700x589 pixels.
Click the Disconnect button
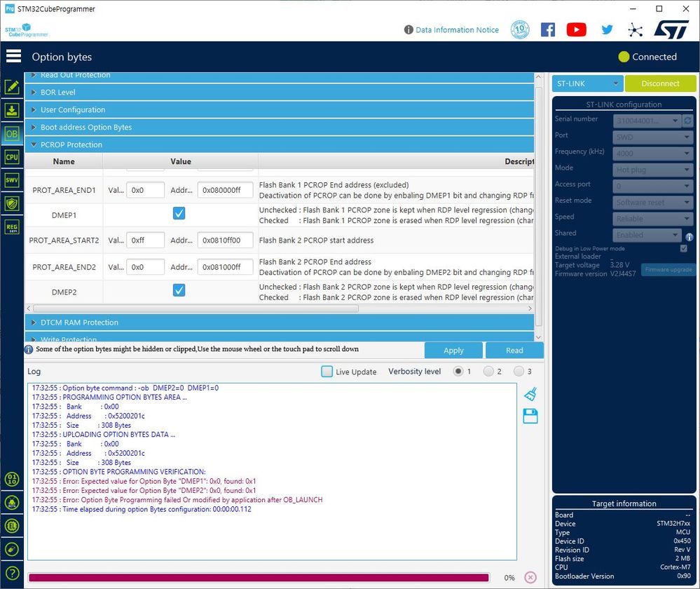pyautogui.click(x=660, y=83)
